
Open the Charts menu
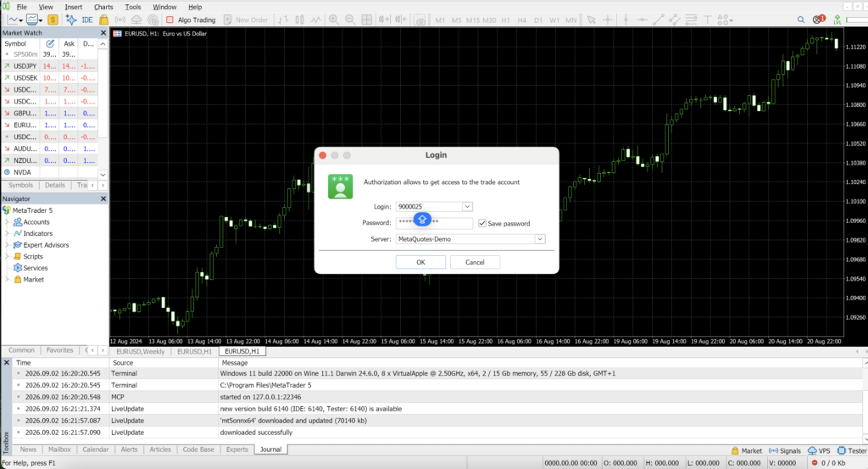103,7
